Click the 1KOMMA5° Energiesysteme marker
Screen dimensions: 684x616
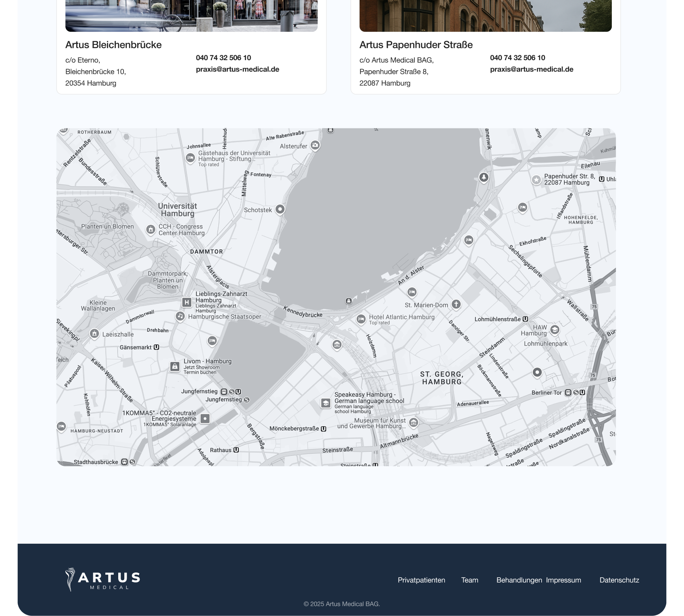[x=205, y=419]
